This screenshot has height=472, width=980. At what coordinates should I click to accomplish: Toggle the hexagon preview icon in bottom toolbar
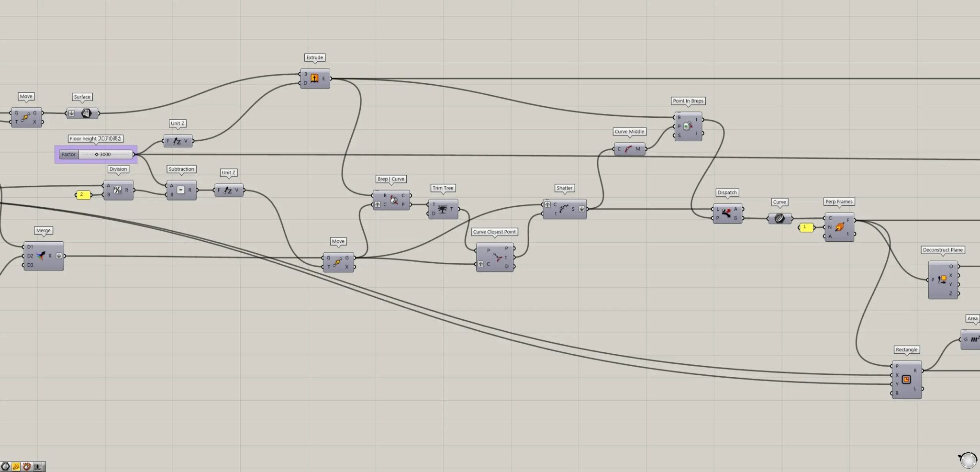tap(6, 466)
